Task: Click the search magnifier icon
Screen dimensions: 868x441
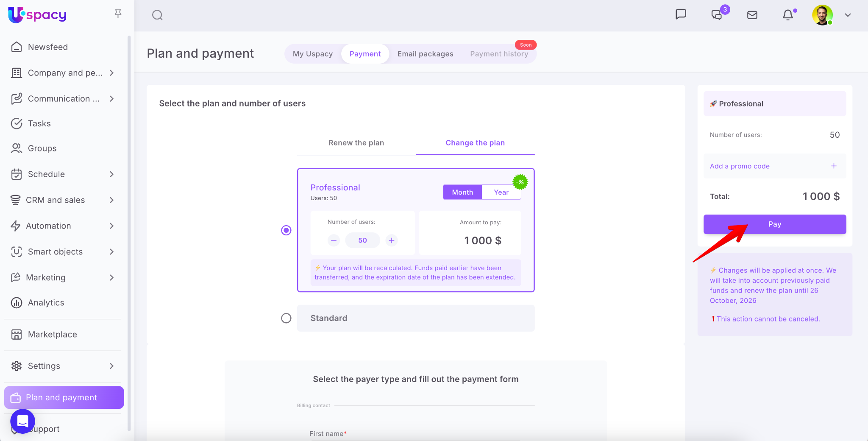Action: [x=157, y=15]
